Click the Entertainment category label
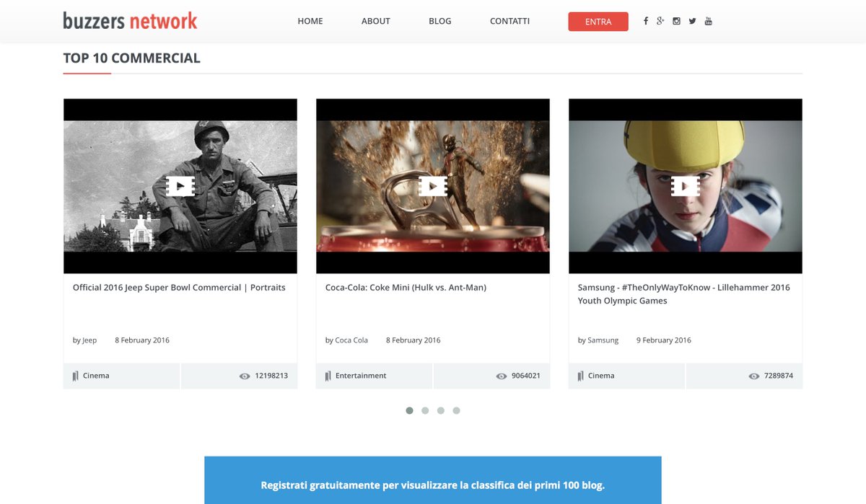The image size is (866, 504). pos(361,376)
